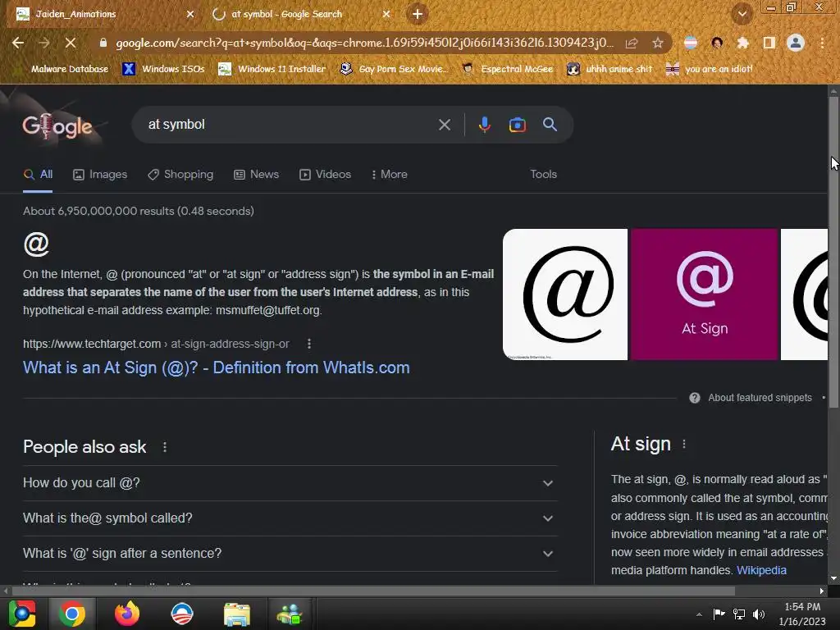Open Chrome from the taskbar
This screenshot has height=630, width=840.
[72, 614]
